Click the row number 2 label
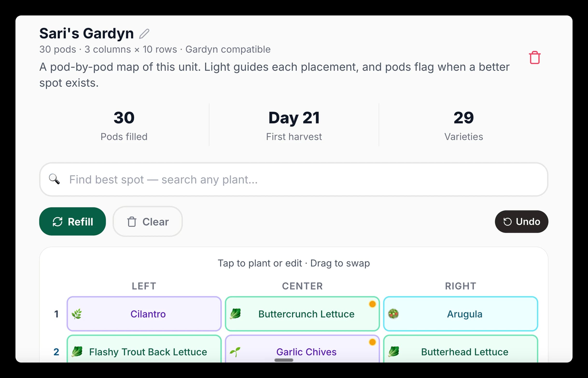The width and height of the screenshot is (588, 378). (x=56, y=352)
